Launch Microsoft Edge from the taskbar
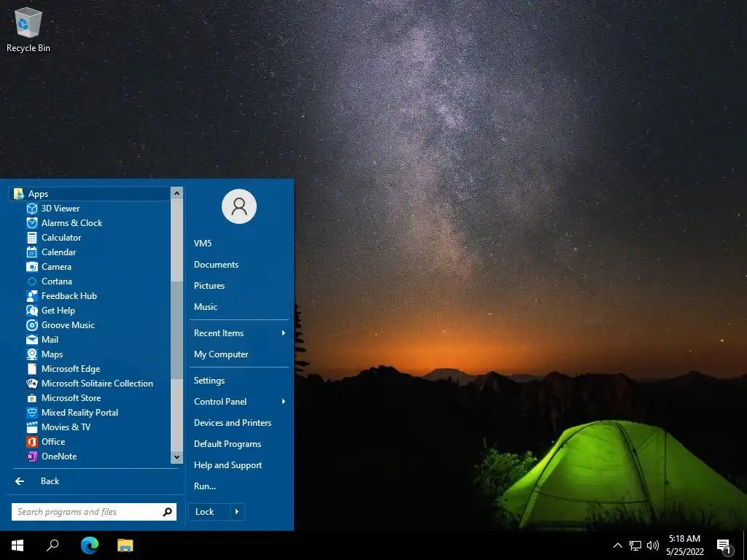 pos(89,545)
